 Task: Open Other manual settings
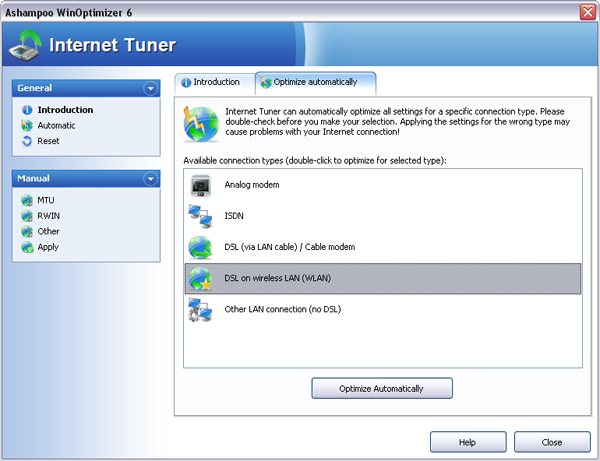click(x=48, y=231)
